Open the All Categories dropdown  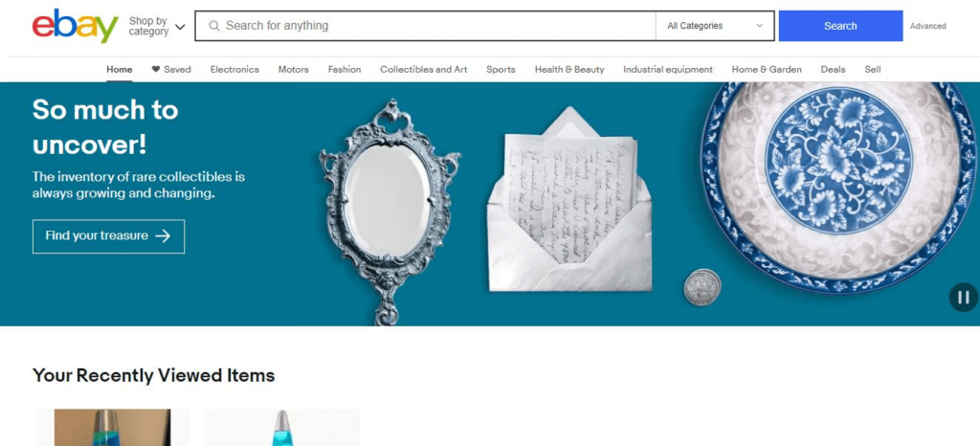715,26
